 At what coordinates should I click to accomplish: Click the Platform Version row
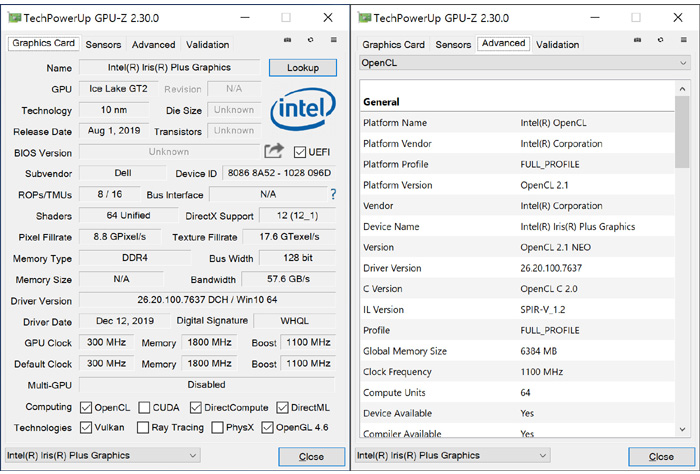[517, 185]
